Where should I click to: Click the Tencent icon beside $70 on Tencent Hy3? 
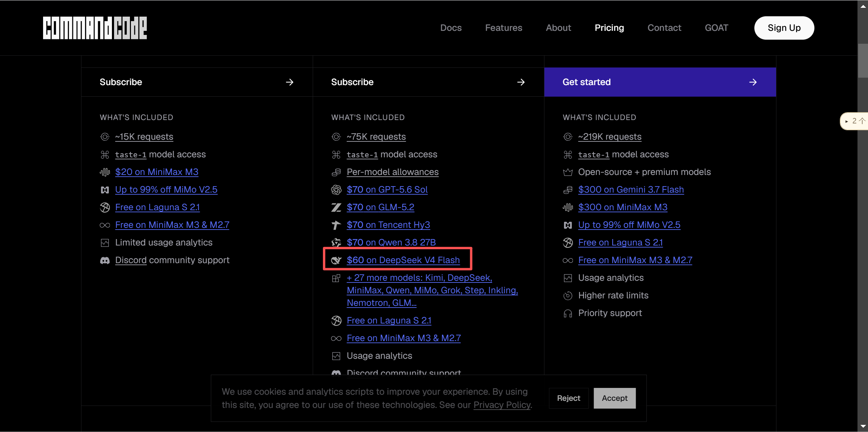pos(336,225)
